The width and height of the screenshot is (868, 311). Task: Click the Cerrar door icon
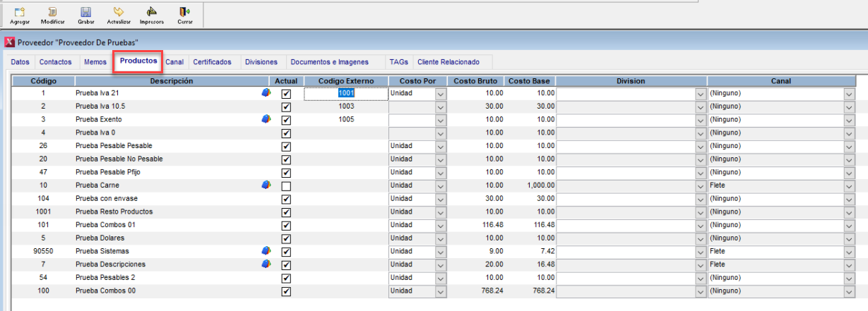tap(184, 12)
